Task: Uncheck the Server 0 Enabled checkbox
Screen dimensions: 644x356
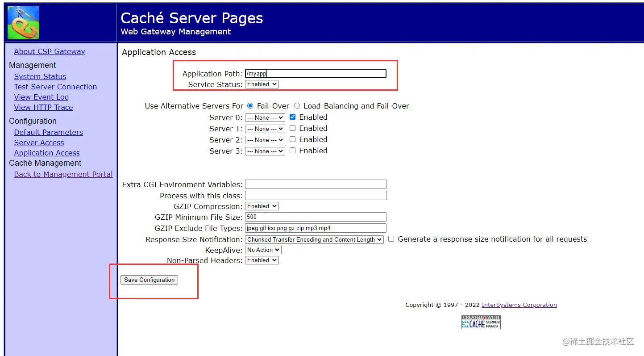Action: pos(292,117)
